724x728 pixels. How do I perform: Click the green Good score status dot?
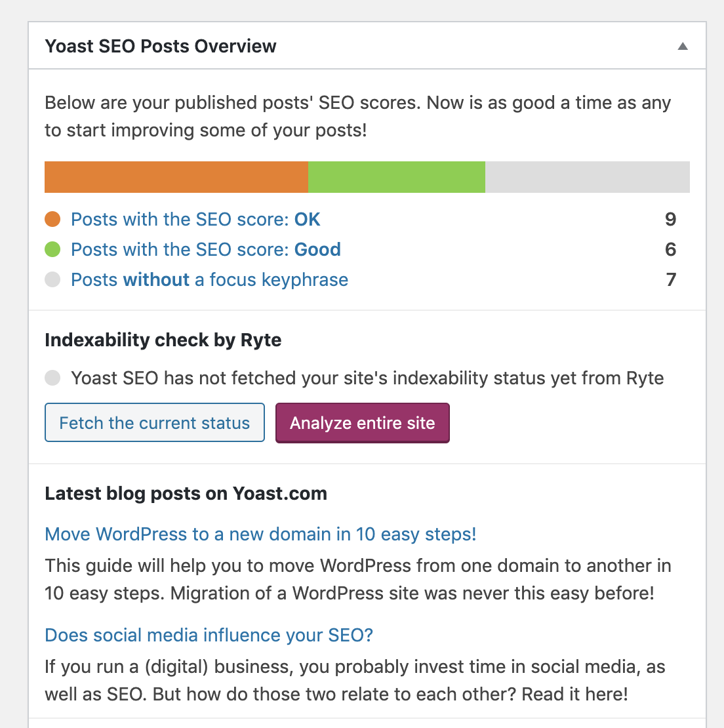[x=52, y=249]
